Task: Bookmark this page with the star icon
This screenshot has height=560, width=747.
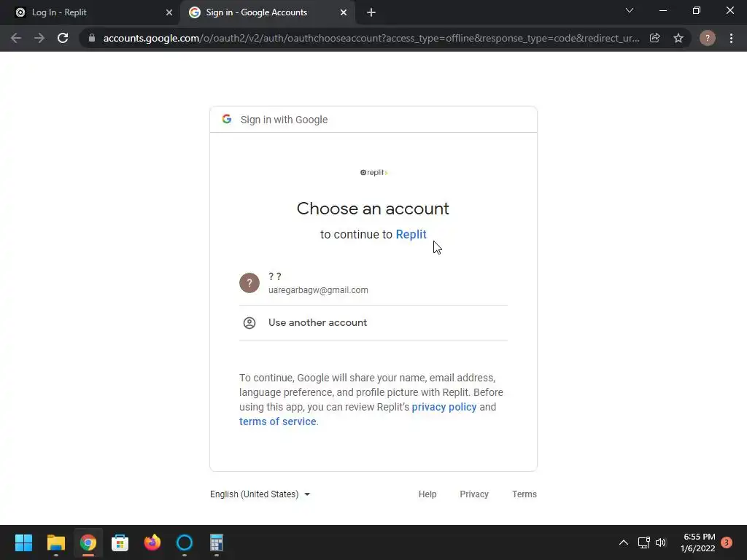Action: tap(678, 38)
